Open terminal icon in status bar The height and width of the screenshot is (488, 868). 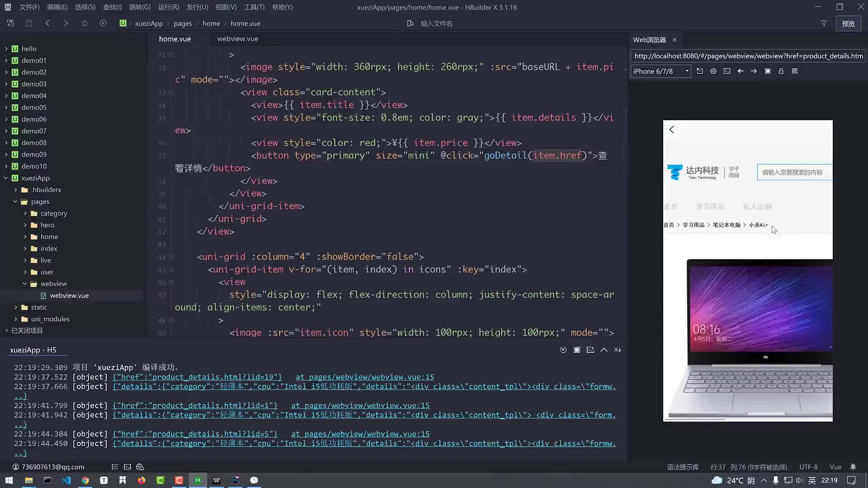[127, 467]
